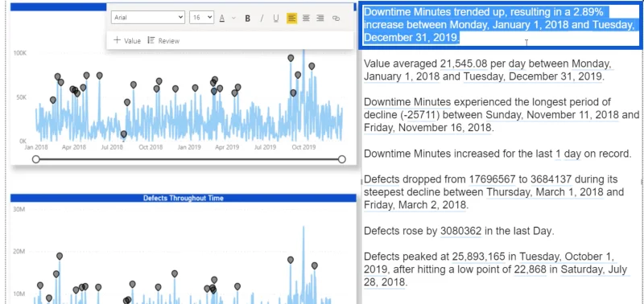Click the Jan 2019 x-axis label
The image size is (644, 304).
pos(189,147)
